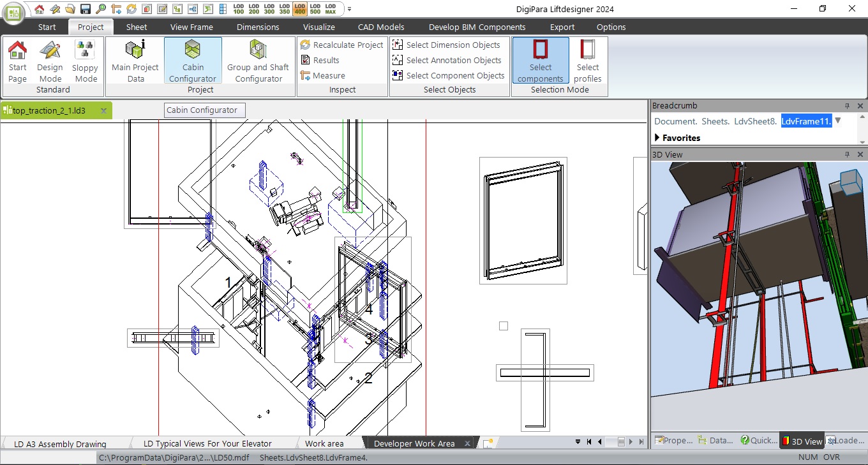Click the magnifier icon in quick access toolbar
The height and width of the screenshot is (465, 868).
click(101, 9)
